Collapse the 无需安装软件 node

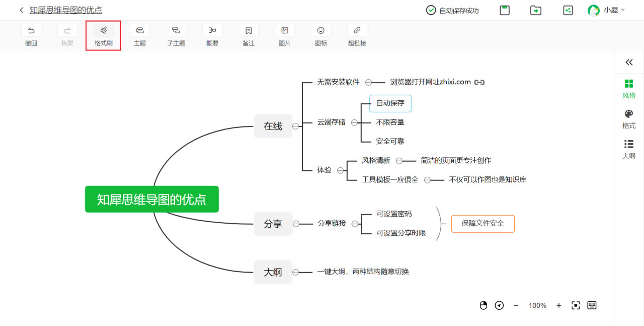point(369,82)
